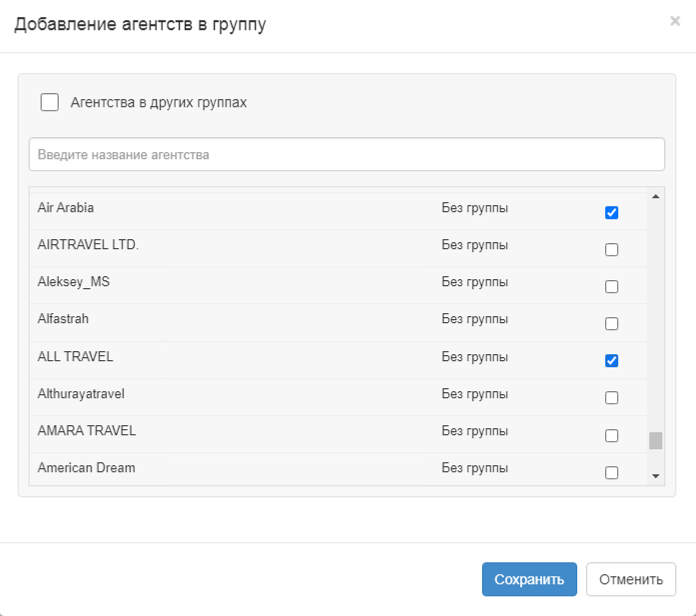Select the Aleksey_MS agency checkbox
The image size is (696, 616).
(x=611, y=287)
